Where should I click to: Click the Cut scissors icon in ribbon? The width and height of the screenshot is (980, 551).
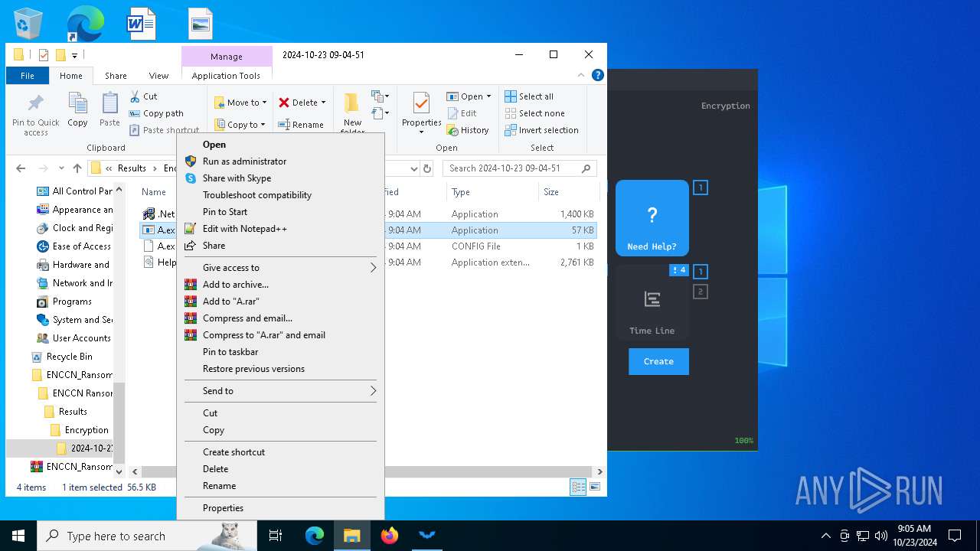coord(135,96)
